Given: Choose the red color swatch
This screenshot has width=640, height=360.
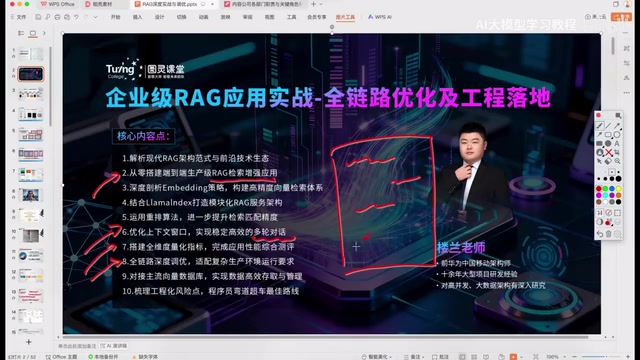Looking at the screenshot, I should pos(598,188).
